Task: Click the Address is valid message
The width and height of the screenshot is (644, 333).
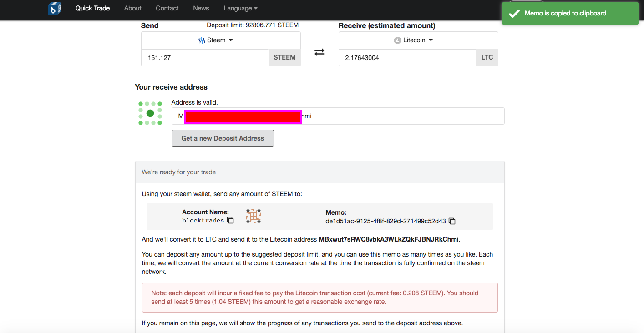Action: (x=194, y=103)
